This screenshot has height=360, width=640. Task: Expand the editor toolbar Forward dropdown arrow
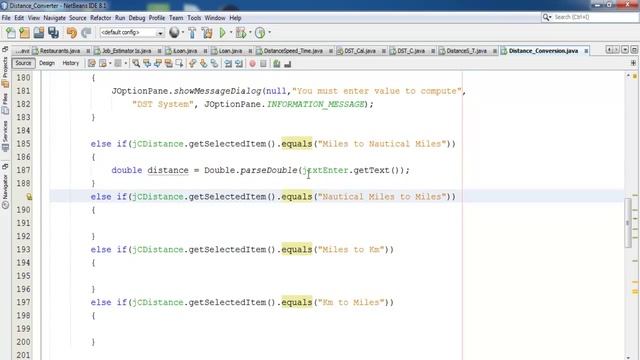click(x=126, y=63)
